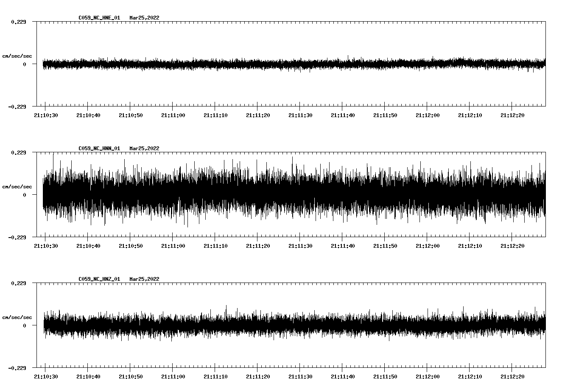Click the 21:12:10 time label under HNN plot
The image size is (576, 392).
470,246
